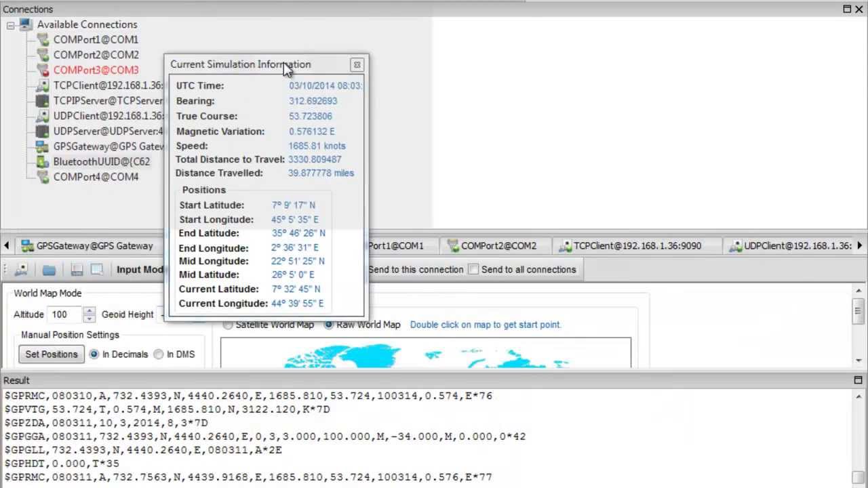Click the blue folder open toolbar icon
This screenshot has width=868, height=488.
(49, 269)
